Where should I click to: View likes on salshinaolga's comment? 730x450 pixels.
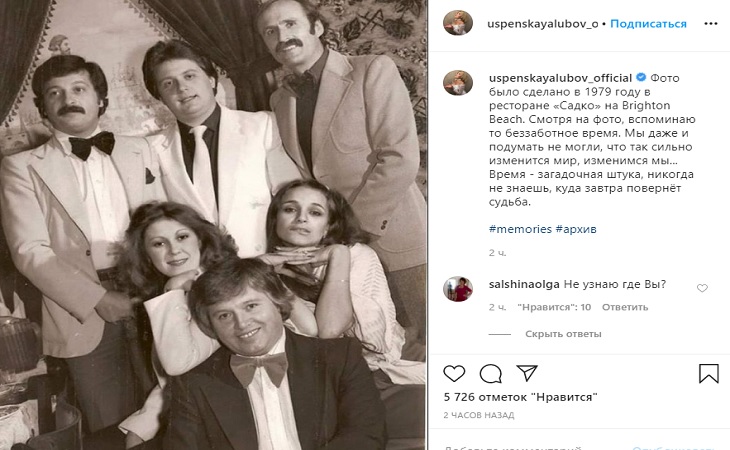click(555, 307)
